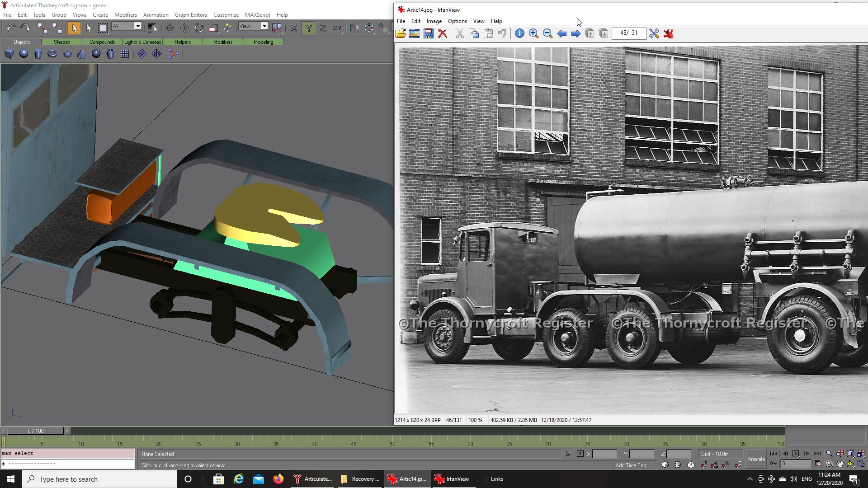The width and height of the screenshot is (868, 488).
Task: Toggle percent snap magnet
Action: click(x=726, y=465)
